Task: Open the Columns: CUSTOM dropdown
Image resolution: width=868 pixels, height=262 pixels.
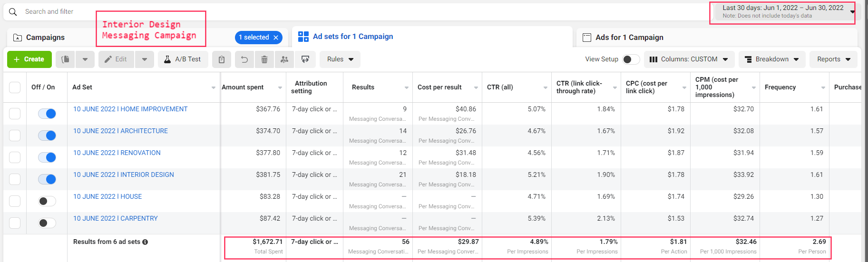Action: 689,59
